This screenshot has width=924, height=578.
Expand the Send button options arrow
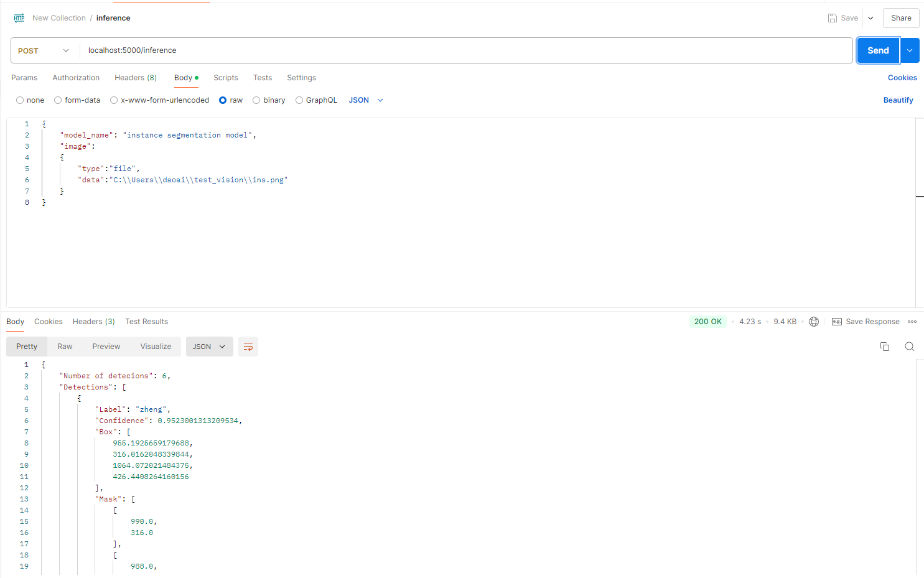[910, 50]
